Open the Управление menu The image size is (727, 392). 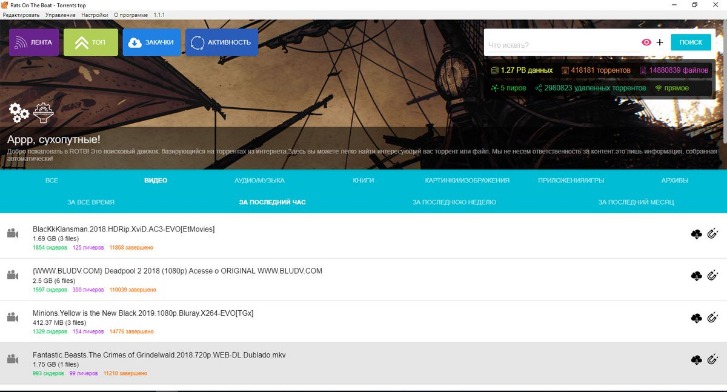(x=60, y=15)
